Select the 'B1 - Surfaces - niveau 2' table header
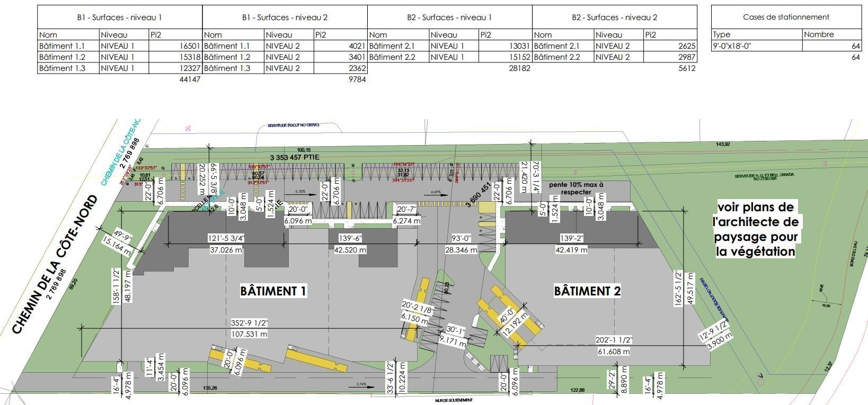The width and height of the screenshot is (868, 405). [285, 17]
